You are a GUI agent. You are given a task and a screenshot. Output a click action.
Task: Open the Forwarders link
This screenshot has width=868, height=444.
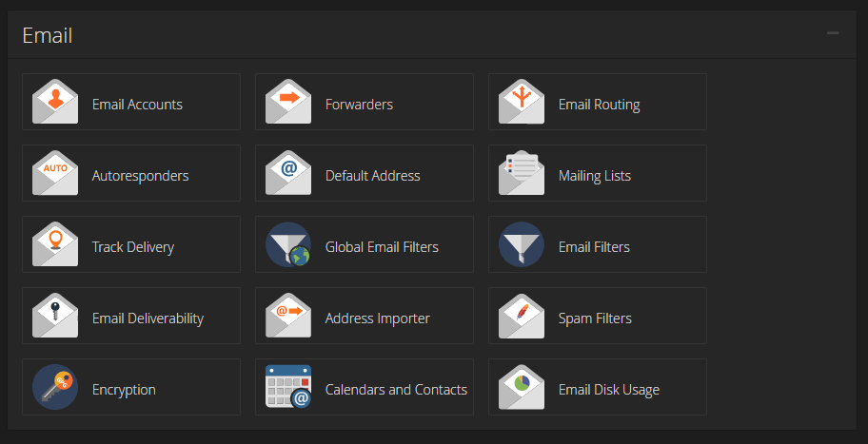(x=359, y=105)
